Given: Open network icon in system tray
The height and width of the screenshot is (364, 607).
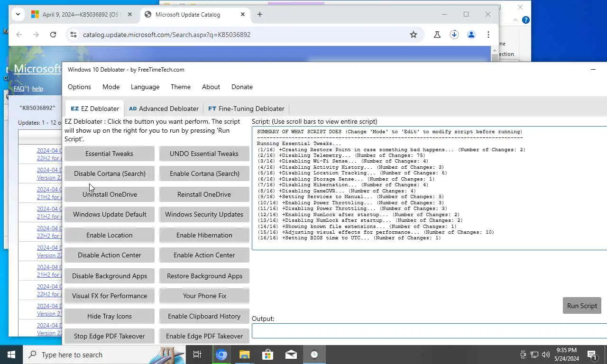Looking at the screenshot, I should 534,355.
